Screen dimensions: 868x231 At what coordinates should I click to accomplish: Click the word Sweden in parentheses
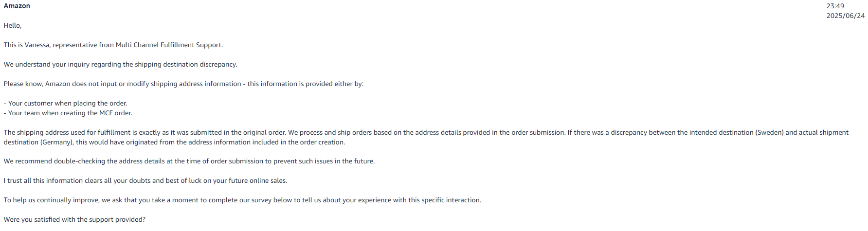coord(769,132)
